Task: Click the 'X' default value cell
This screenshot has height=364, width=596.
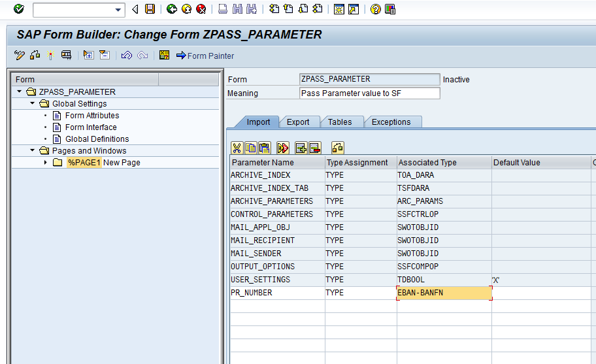Action: click(541, 280)
